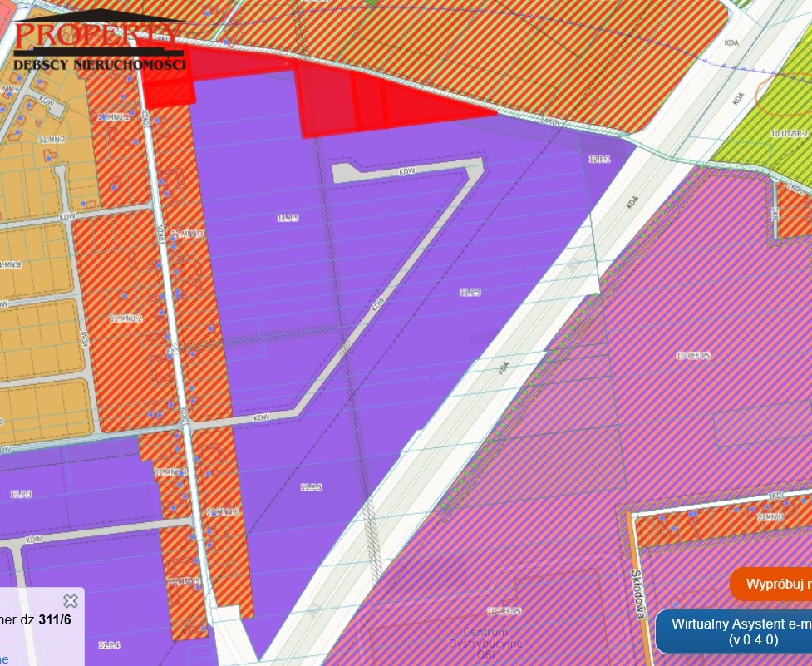This screenshot has height=666, width=812.
Task: Click the 11.MNU.2 zone label
Action: [x=125, y=318]
